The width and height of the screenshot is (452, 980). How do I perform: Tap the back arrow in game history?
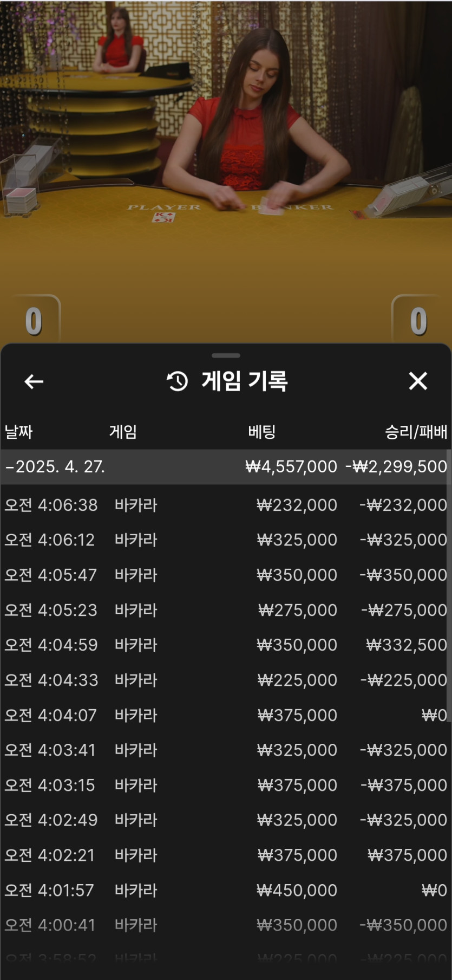[x=34, y=381]
